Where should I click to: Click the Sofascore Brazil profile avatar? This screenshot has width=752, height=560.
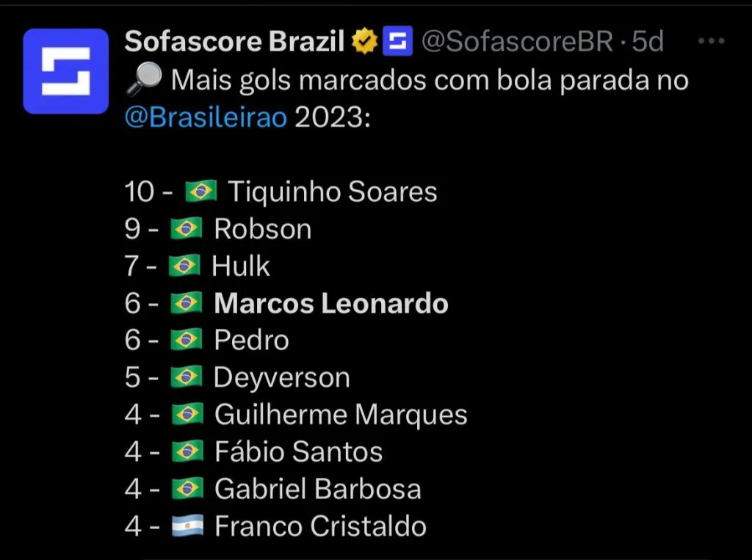click(65, 71)
